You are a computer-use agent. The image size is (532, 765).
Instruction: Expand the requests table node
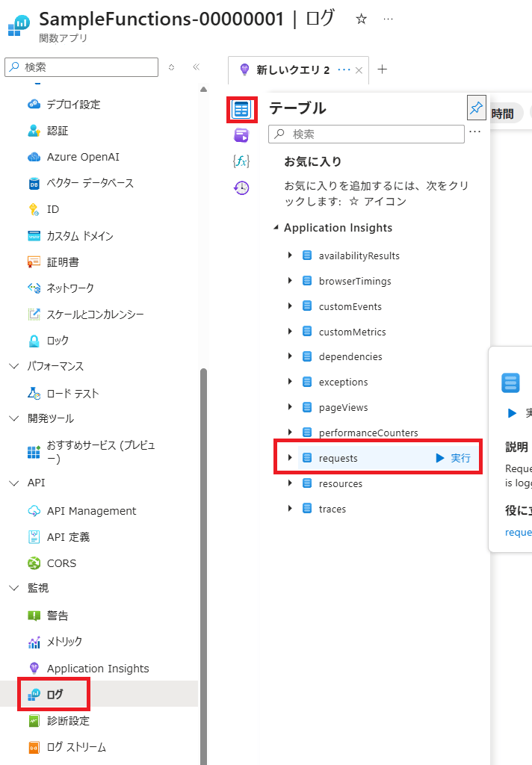click(x=290, y=458)
